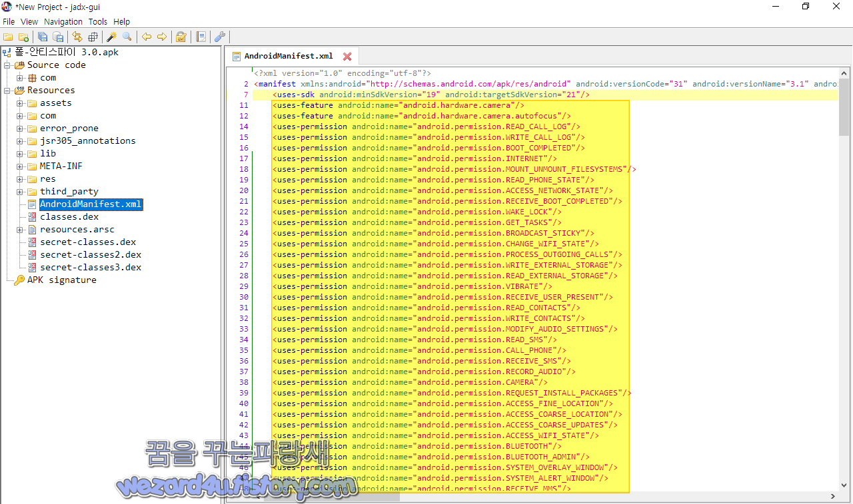The width and height of the screenshot is (853, 504).
Task: Open the log viewer notebook icon
Action: point(201,37)
